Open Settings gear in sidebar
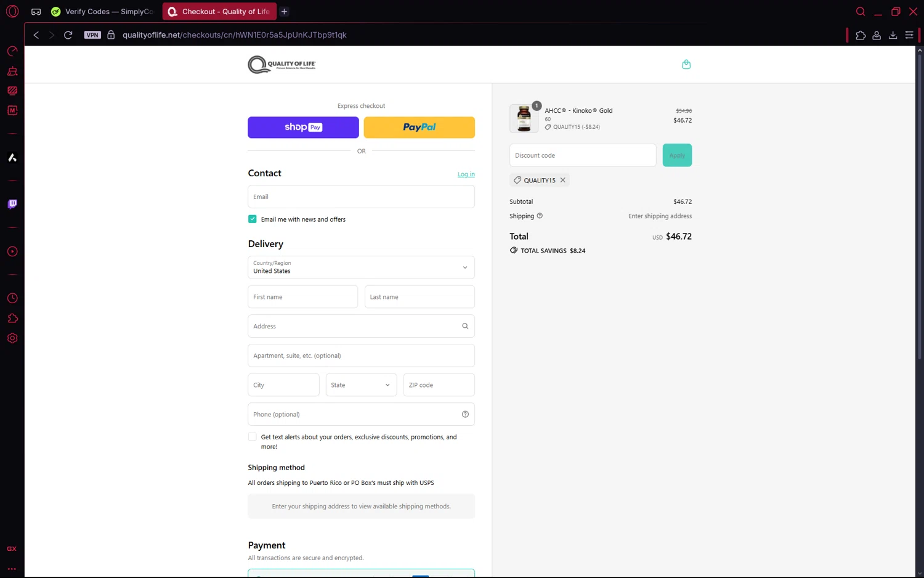 (x=12, y=338)
